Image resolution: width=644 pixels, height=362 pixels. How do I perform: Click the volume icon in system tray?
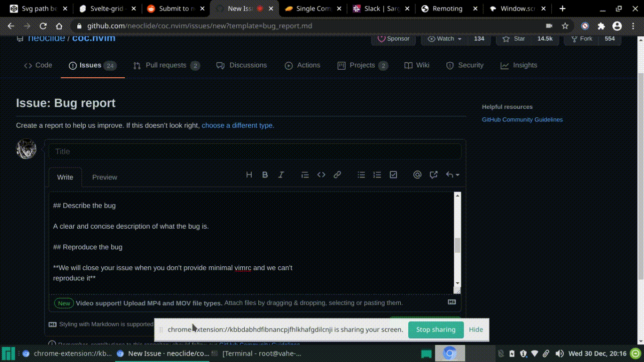[559, 353]
